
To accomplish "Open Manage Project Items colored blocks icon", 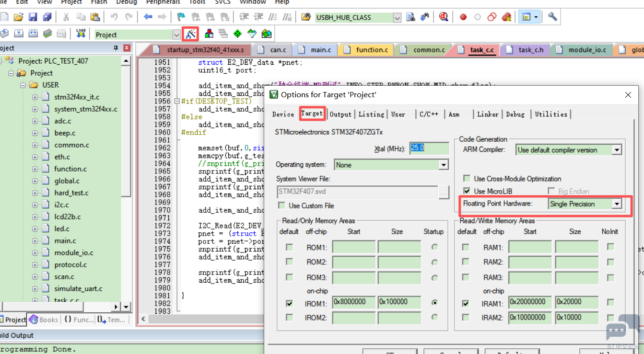I will click(x=209, y=34).
